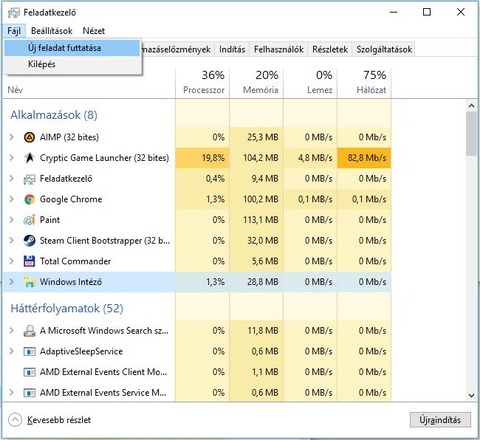The height and width of the screenshot is (440, 480).
Task: Click the vertical scrollbar thumb
Action: click(471, 133)
